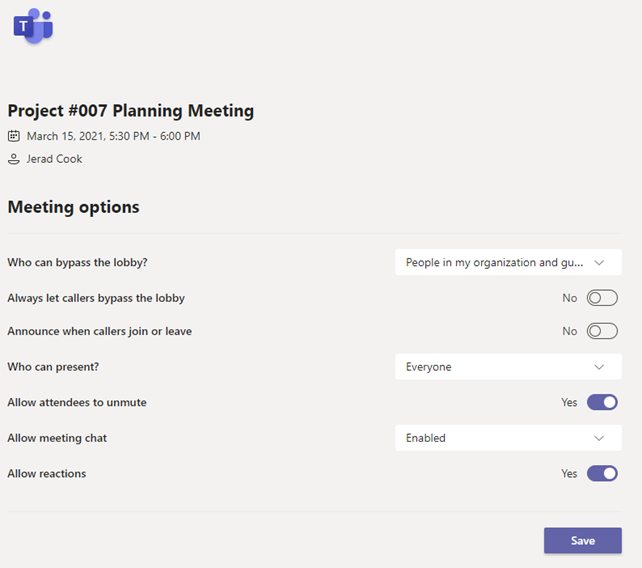Click the Meeting options heading
Viewport: 642px width, 568px height.
coord(73,207)
